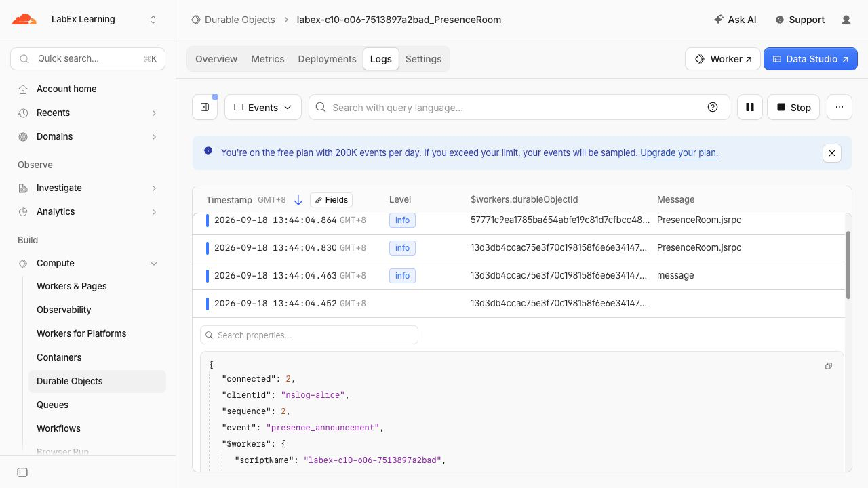Click the Durable Objects breadcrumb icon
This screenshot has width=868, height=488.
click(x=196, y=20)
